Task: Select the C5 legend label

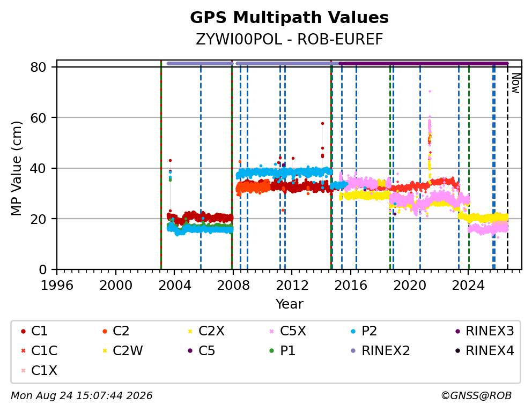Action: [206, 351]
